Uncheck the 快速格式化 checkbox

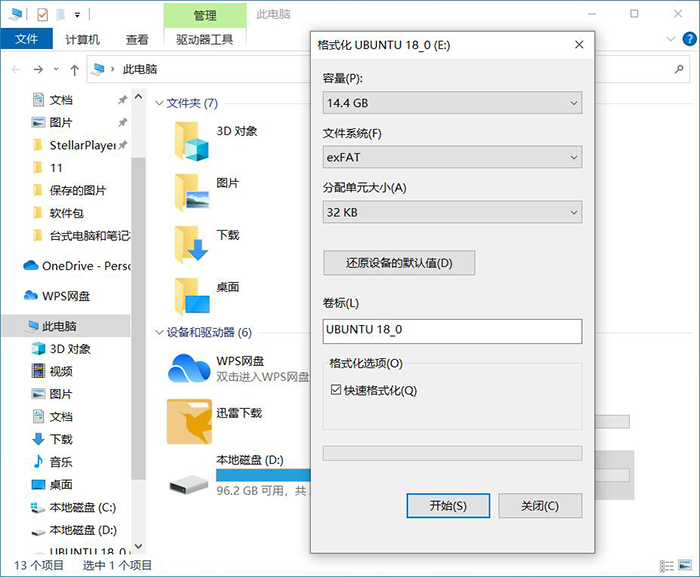coord(336,390)
